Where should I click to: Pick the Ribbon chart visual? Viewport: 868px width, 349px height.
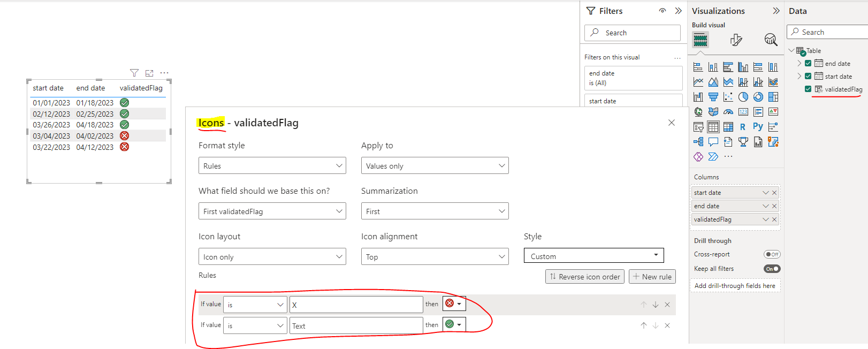tap(773, 82)
